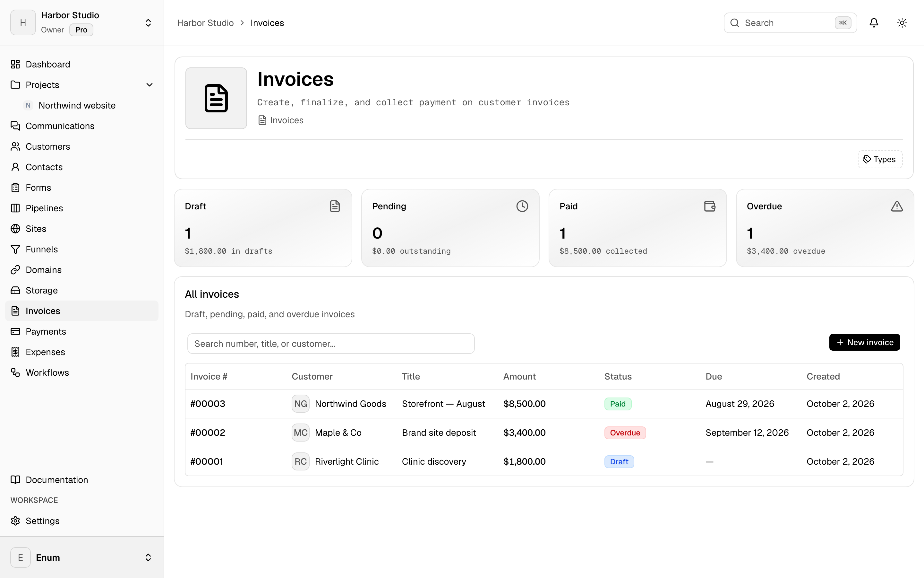Screen dimensions: 924x578
Task: Click the invoice search number/title/customer field
Action: [331, 344]
